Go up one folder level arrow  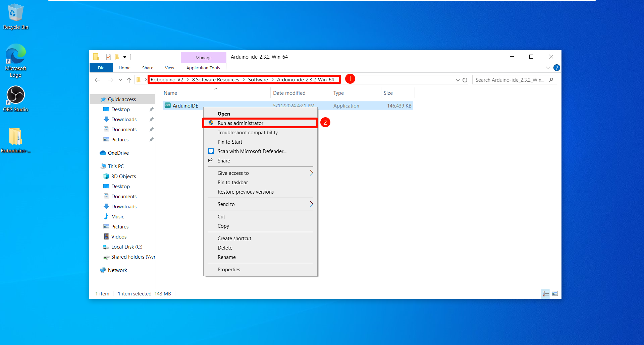[x=129, y=80]
